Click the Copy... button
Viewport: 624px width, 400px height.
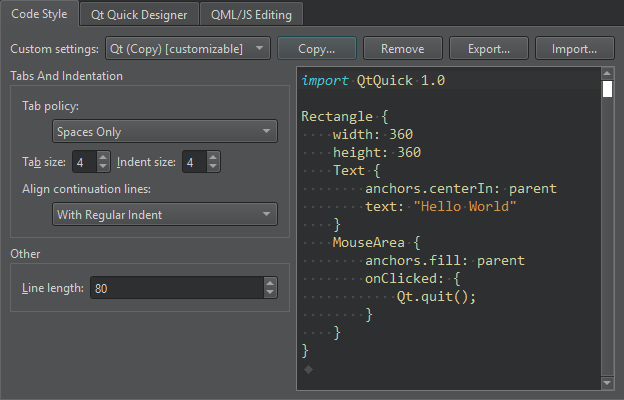pyautogui.click(x=316, y=48)
